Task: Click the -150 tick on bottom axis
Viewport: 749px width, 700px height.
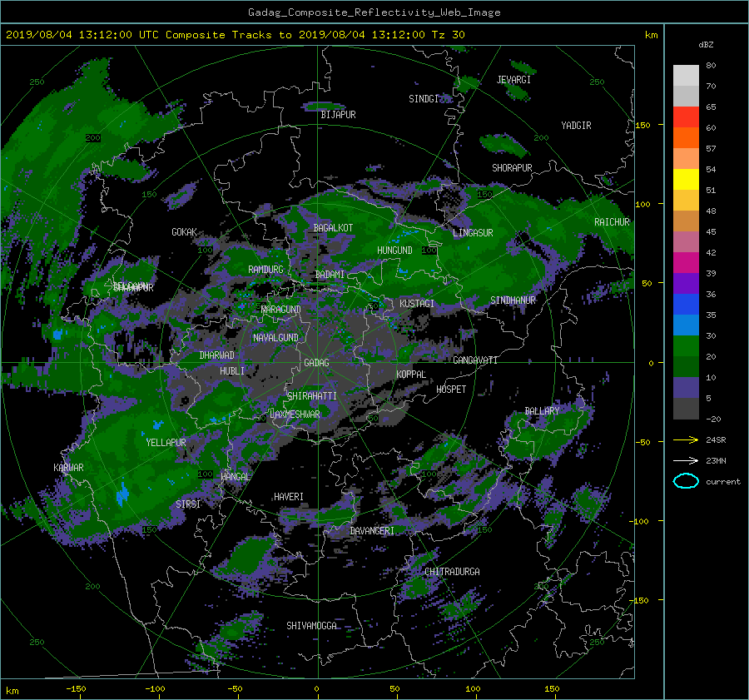Action: click(76, 688)
